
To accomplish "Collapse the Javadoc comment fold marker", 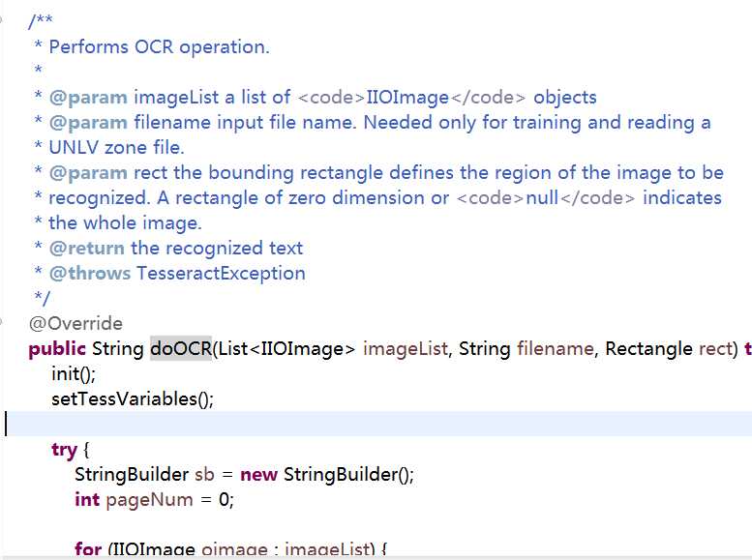I will 1,19.
